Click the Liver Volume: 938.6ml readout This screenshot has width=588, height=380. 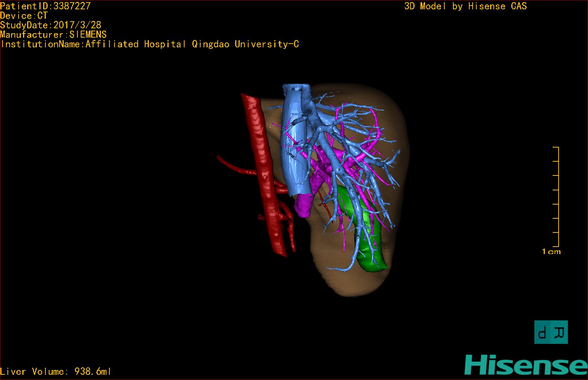point(55,371)
